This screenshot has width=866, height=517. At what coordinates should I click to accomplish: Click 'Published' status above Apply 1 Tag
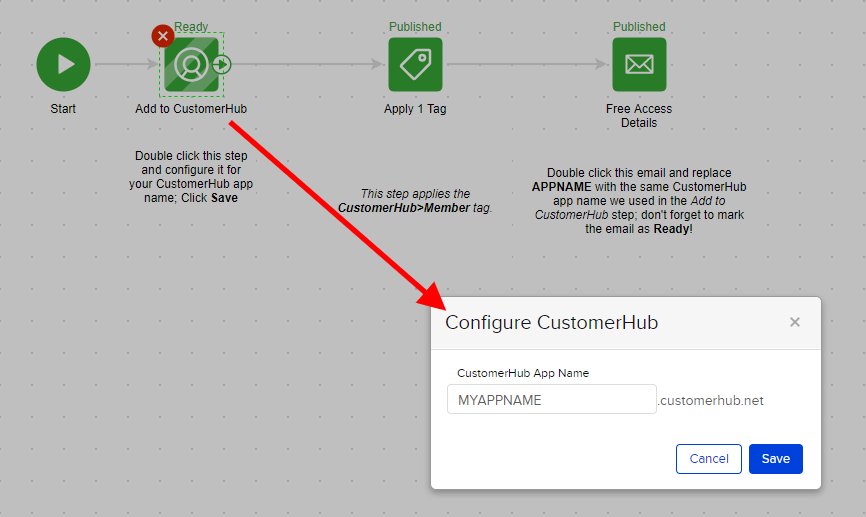[415, 27]
